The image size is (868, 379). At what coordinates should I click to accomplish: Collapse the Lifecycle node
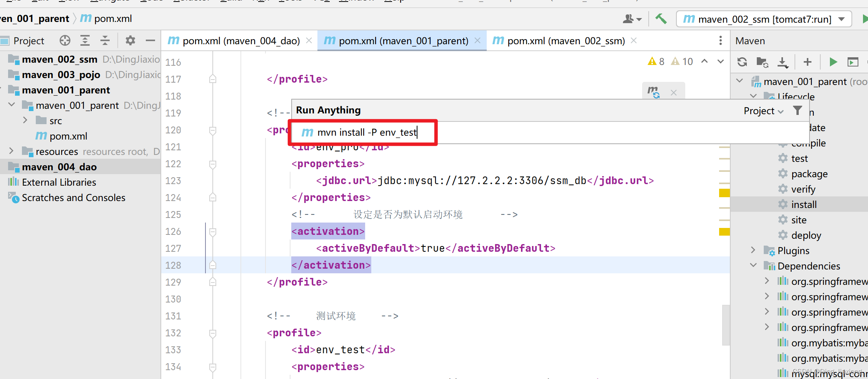tap(753, 96)
